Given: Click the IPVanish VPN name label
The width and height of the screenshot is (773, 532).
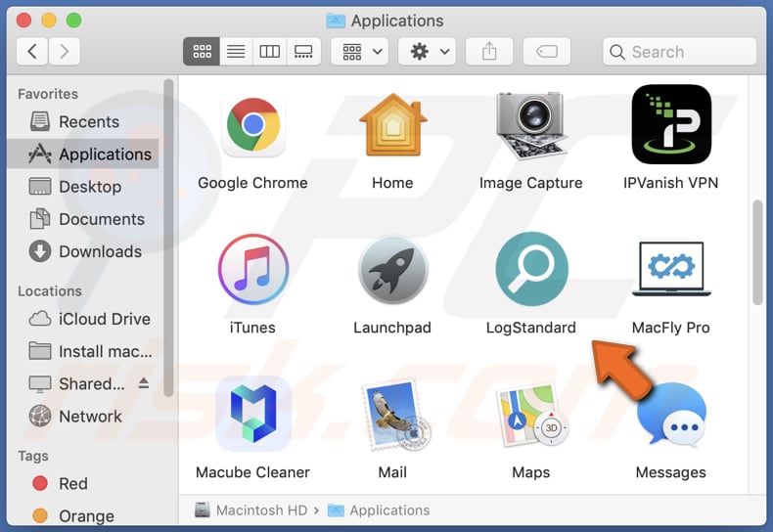Looking at the screenshot, I should click(x=671, y=183).
